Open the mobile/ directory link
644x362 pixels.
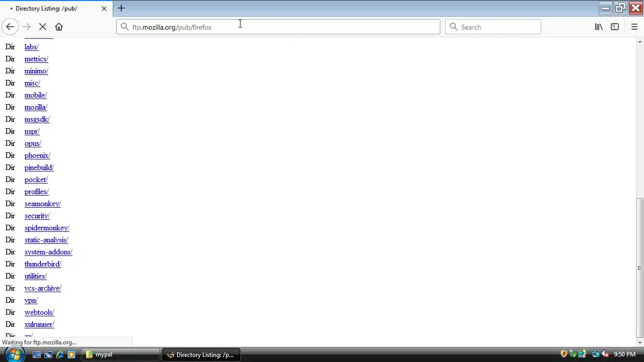[36, 95]
